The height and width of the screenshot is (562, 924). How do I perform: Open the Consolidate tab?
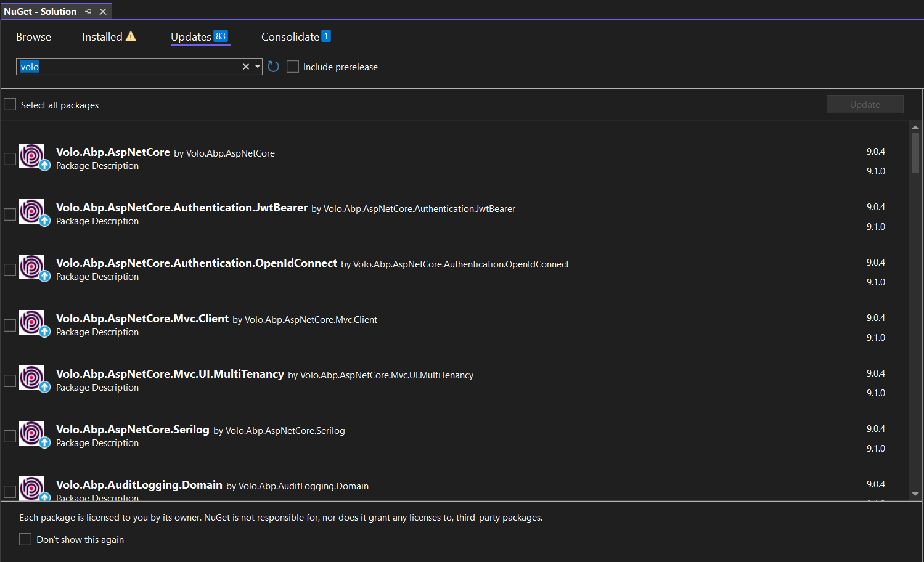click(290, 37)
